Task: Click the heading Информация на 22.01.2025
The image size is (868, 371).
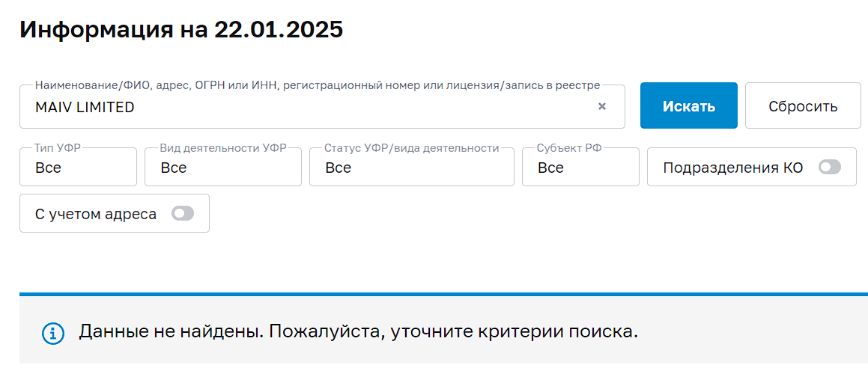Action: (x=181, y=29)
